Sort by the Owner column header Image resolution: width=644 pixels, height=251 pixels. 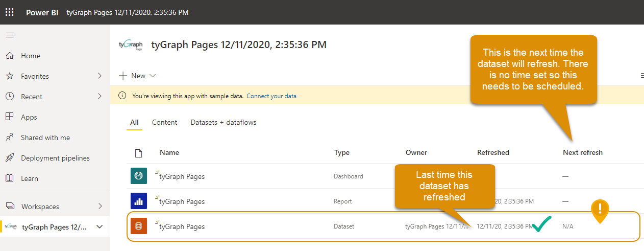click(416, 152)
